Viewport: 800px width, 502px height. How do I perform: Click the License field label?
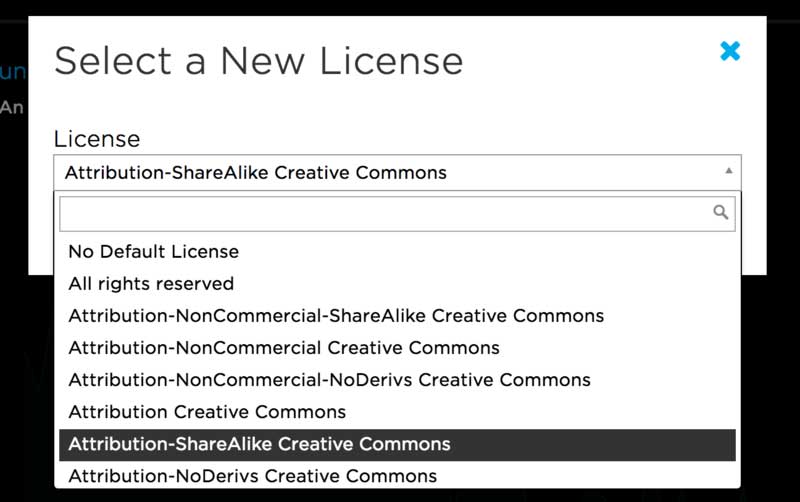click(x=97, y=138)
